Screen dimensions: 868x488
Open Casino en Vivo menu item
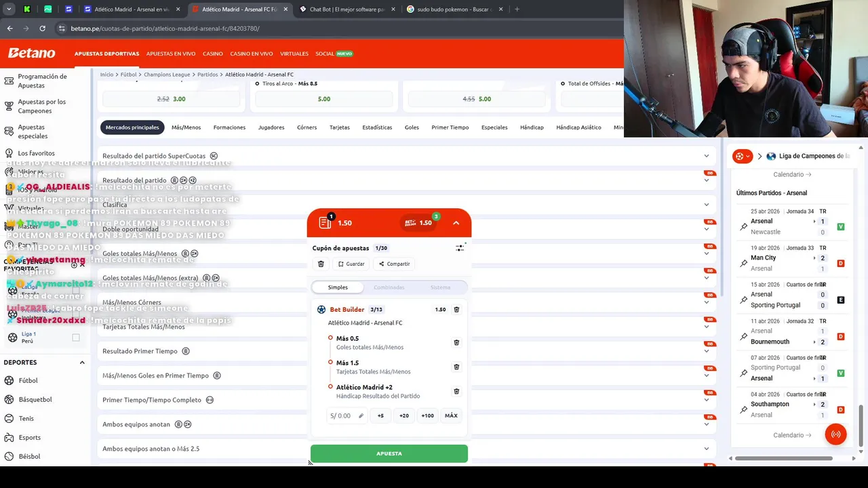[x=252, y=54]
